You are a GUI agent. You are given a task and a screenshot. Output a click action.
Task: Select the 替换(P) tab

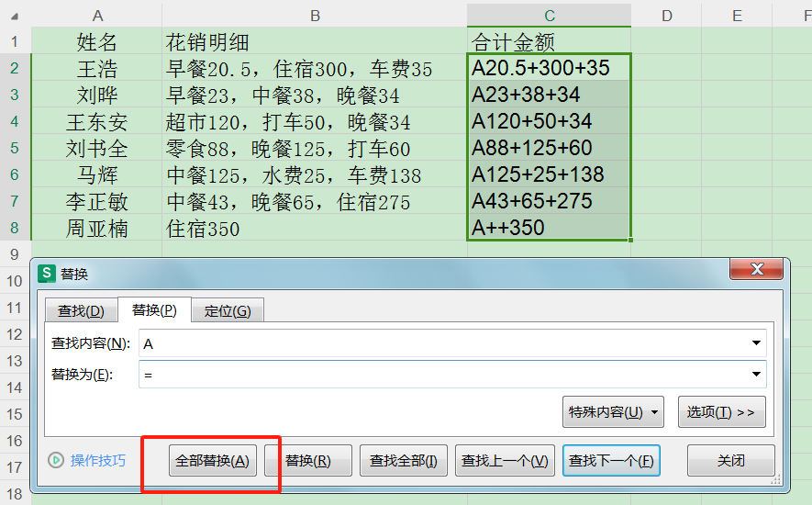click(x=154, y=309)
